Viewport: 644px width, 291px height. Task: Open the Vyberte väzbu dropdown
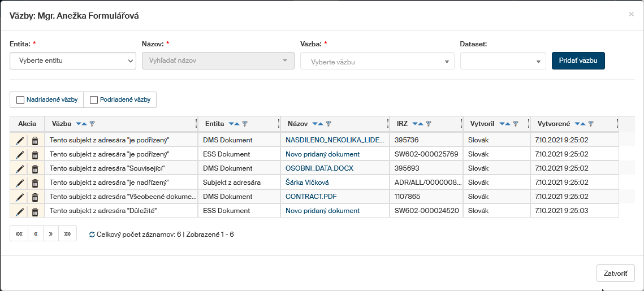377,62
